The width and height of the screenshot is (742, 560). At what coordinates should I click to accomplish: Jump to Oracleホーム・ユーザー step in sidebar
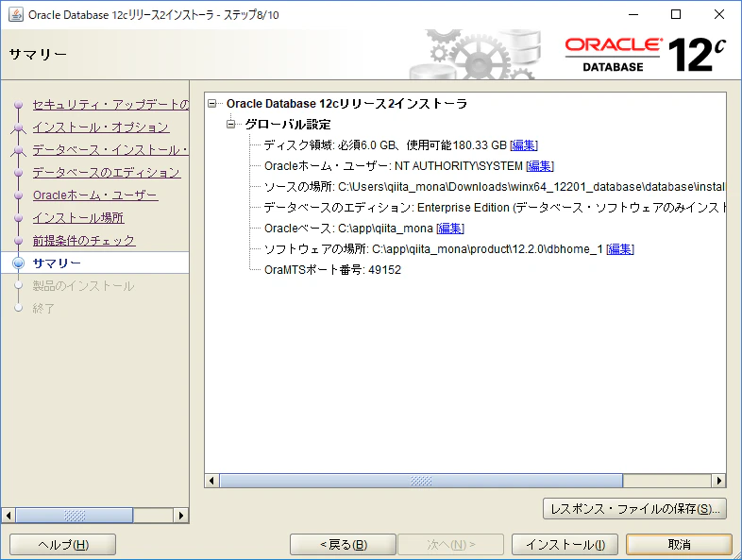tap(95, 195)
